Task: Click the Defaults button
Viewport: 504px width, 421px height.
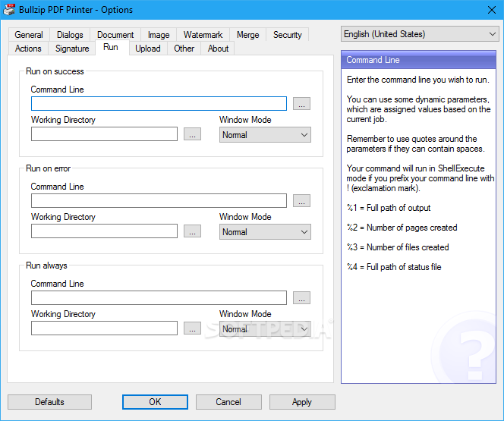Action: [x=49, y=402]
